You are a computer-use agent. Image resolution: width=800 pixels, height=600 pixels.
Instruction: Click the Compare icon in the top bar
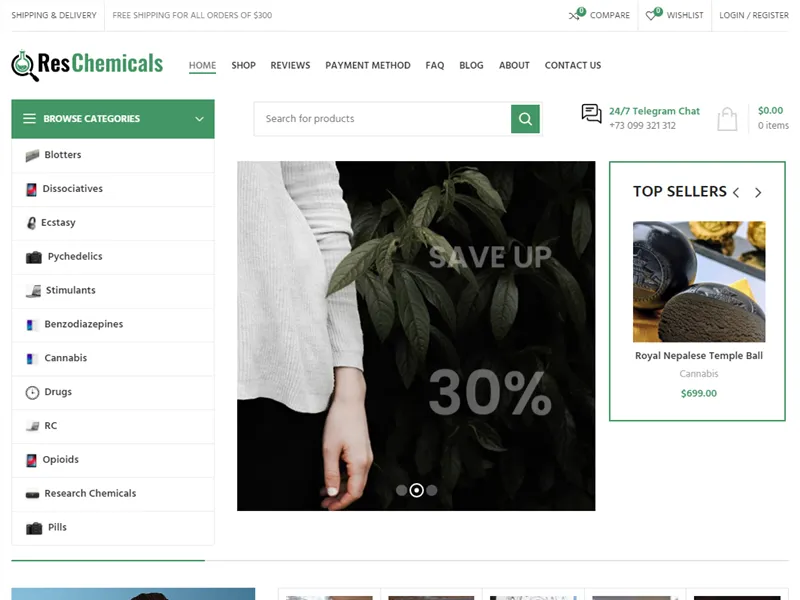click(577, 16)
